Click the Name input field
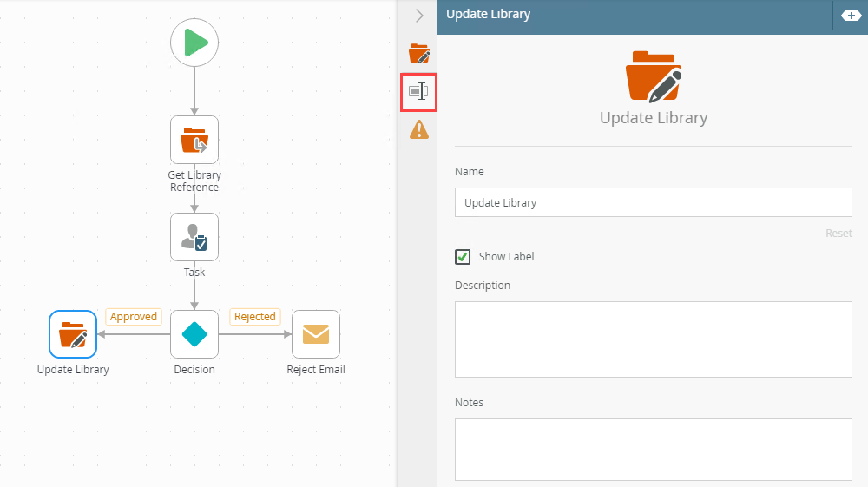 [x=653, y=202]
